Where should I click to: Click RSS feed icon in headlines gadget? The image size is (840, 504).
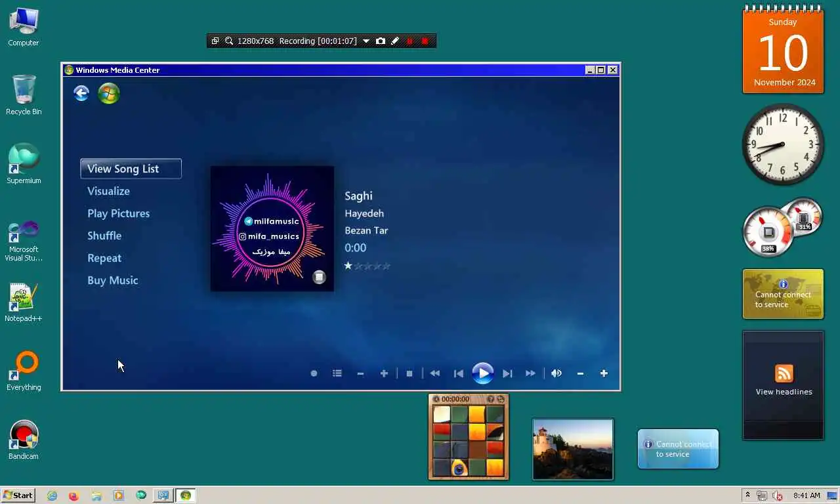784,373
